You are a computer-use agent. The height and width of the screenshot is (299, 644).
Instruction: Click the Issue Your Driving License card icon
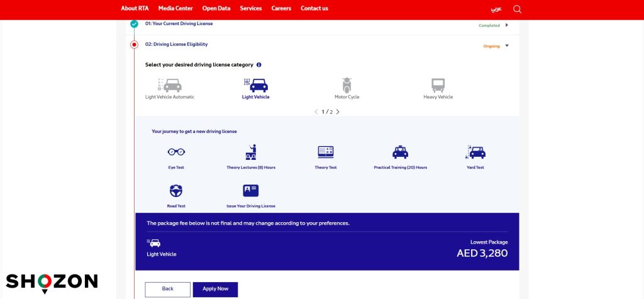[250, 191]
